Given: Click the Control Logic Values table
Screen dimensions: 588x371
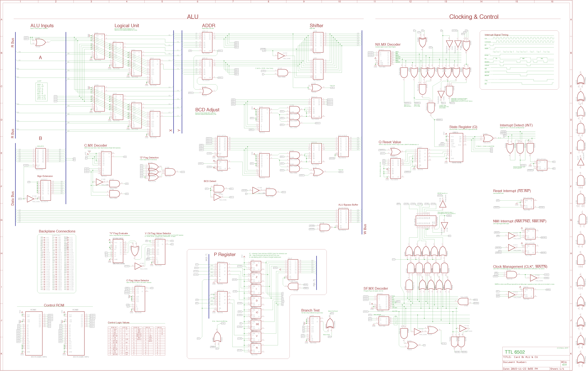Looking at the screenshot, I should click(136, 341).
